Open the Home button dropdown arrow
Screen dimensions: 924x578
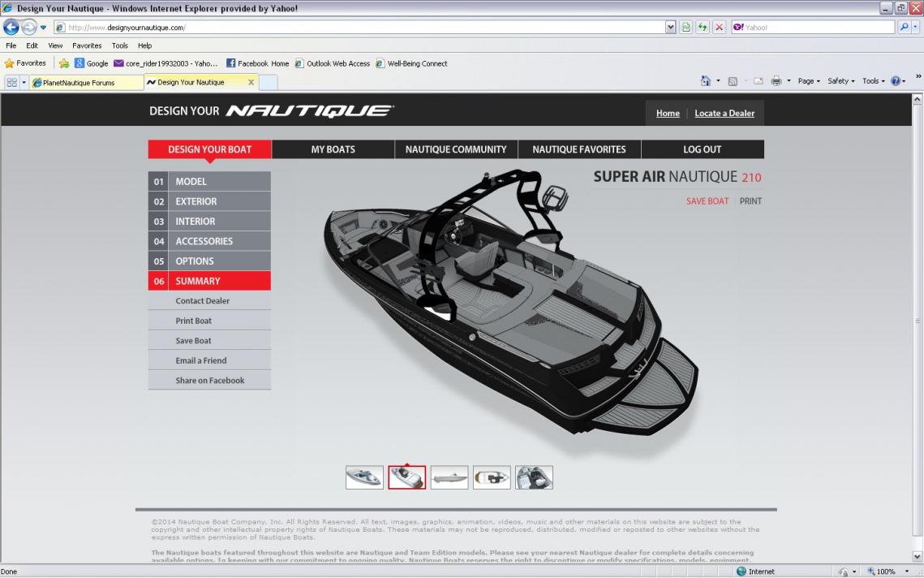coord(718,81)
